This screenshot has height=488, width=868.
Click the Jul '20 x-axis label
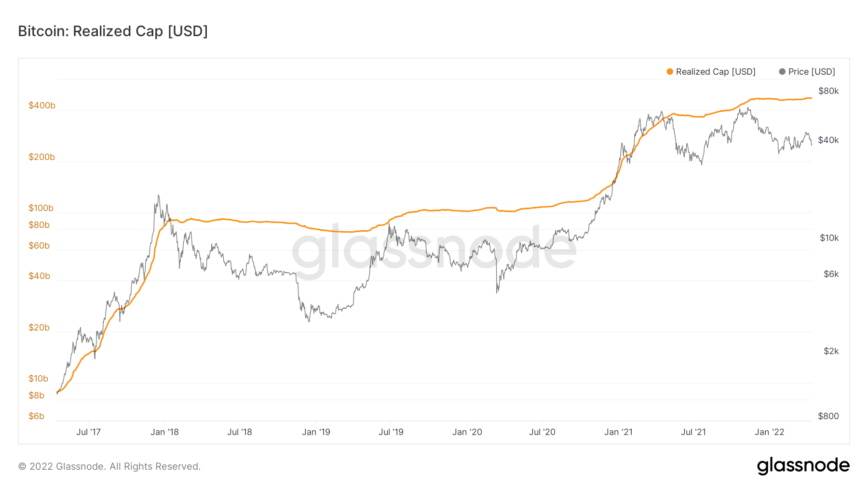(542, 432)
